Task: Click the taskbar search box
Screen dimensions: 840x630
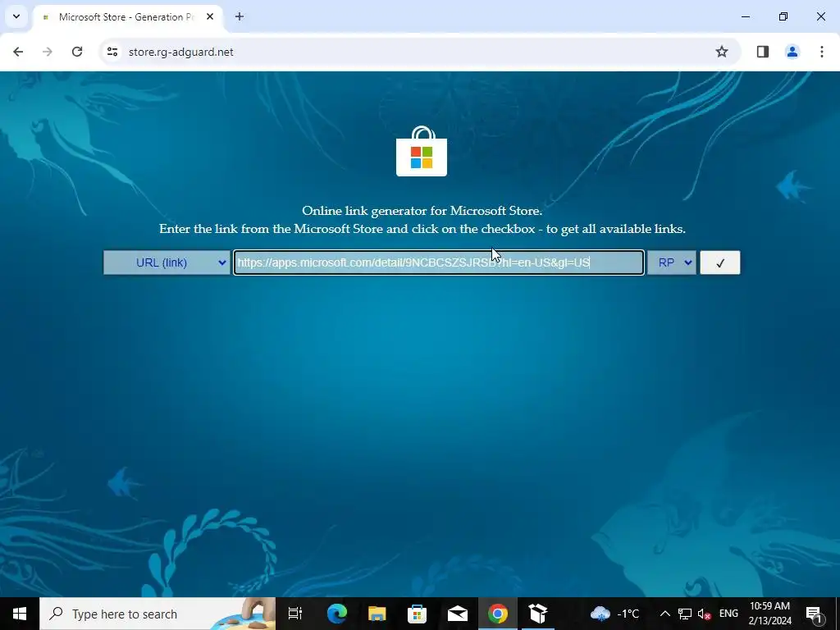Action: tap(157, 614)
